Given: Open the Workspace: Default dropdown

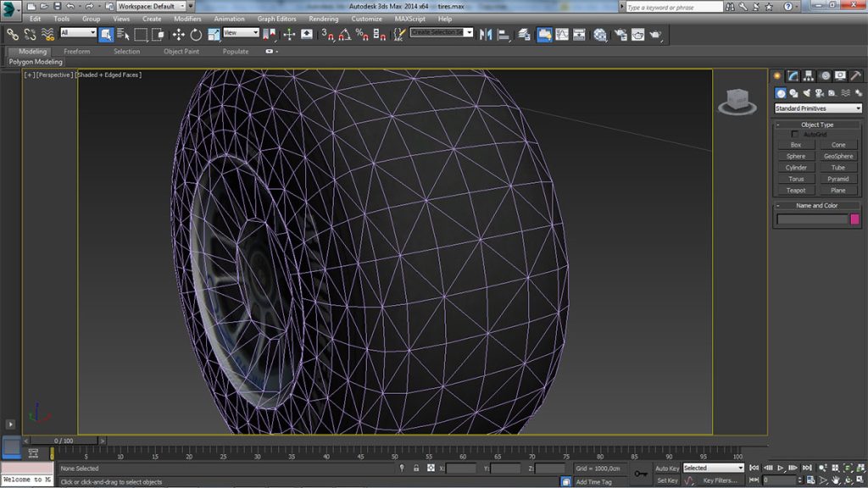Looking at the screenshot, I should 151,6.
